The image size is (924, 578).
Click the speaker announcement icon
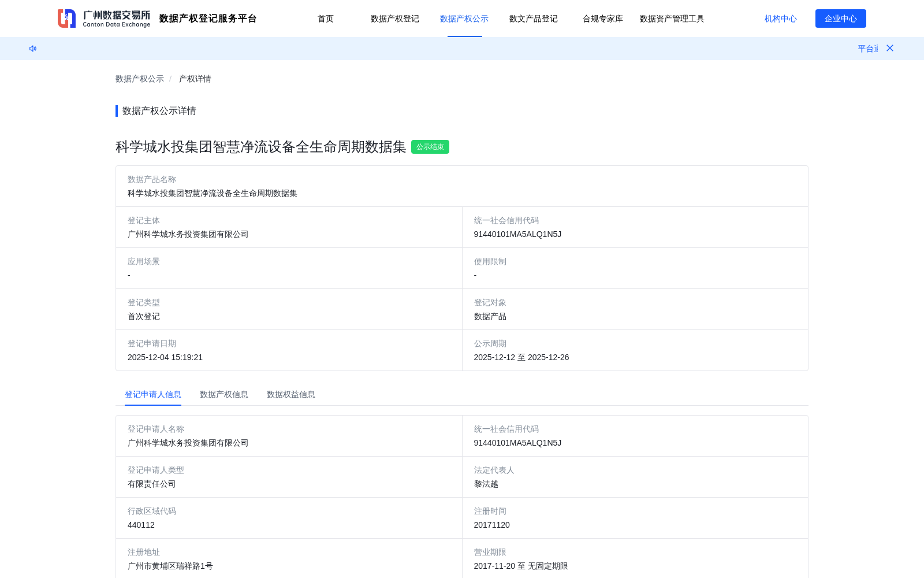coord(33,49)
